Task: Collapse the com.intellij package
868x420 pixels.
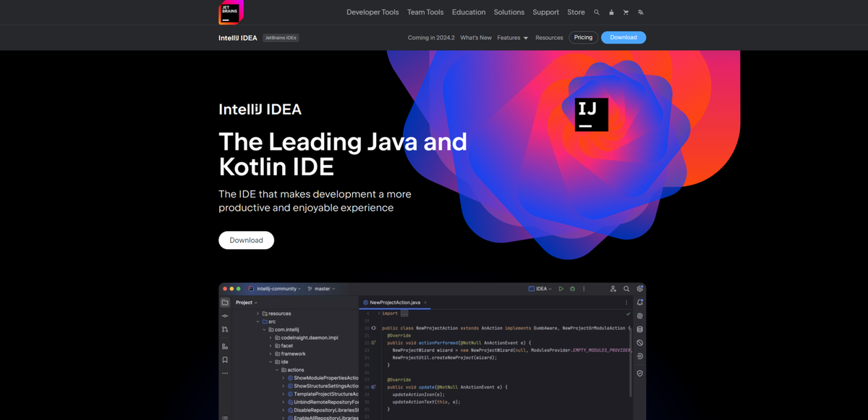Action: point(264,329)
